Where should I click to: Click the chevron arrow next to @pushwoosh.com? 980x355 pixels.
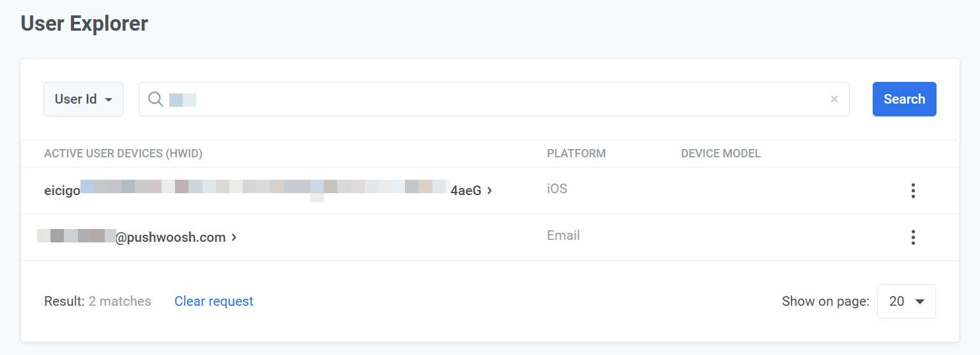click(x=234, y=237)
